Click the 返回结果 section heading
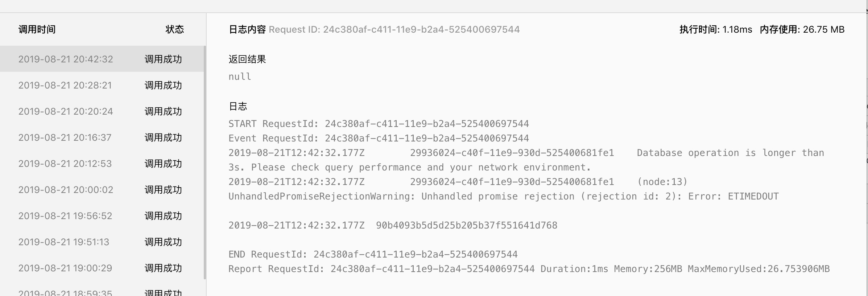Viewport: 868px width, 296px height. pos(247,59)
